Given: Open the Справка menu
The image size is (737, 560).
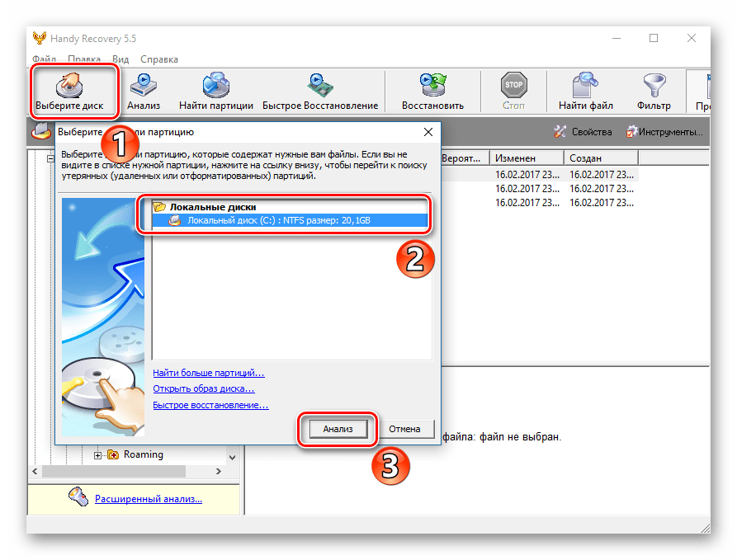Looking at the screenshot, I should pos(159,59).
